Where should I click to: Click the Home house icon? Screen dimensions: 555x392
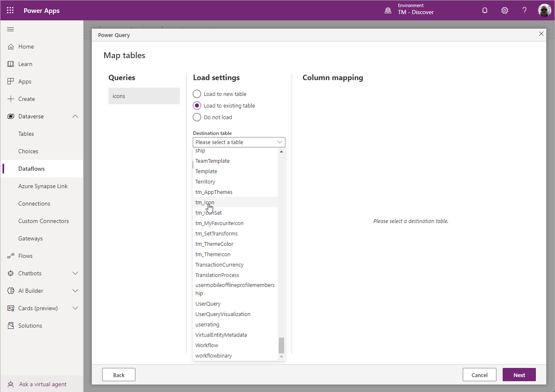(x=11, y=47)
